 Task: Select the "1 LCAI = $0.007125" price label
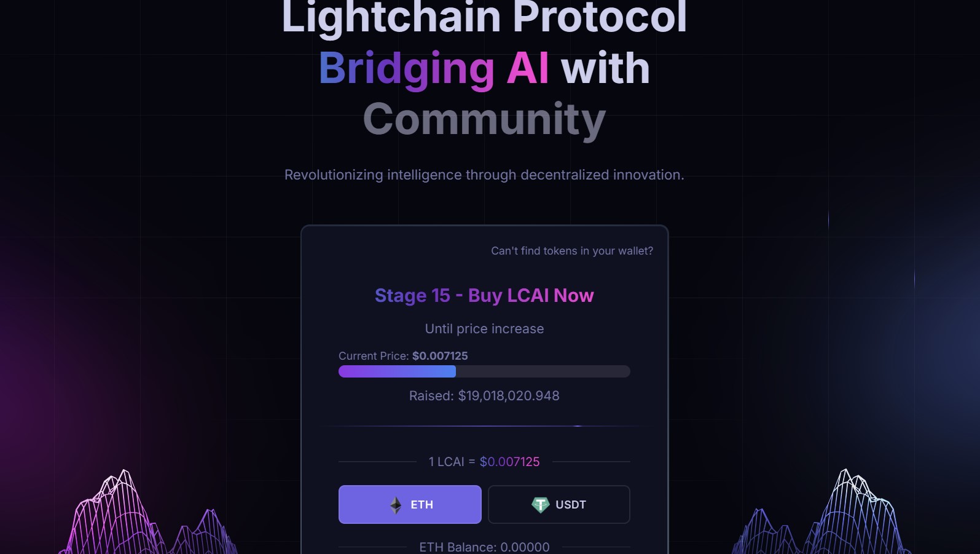pos(484,461)
